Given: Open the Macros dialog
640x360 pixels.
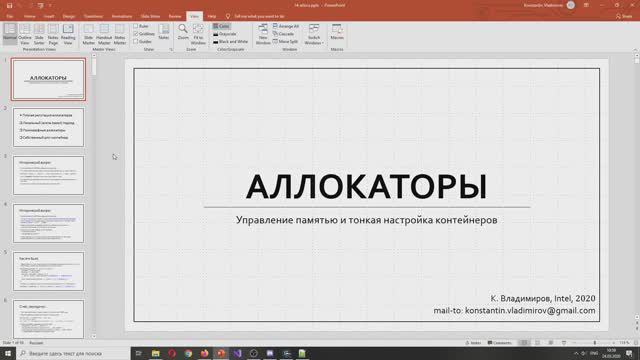Looking at the screenshot, I should tap(337, 32).
